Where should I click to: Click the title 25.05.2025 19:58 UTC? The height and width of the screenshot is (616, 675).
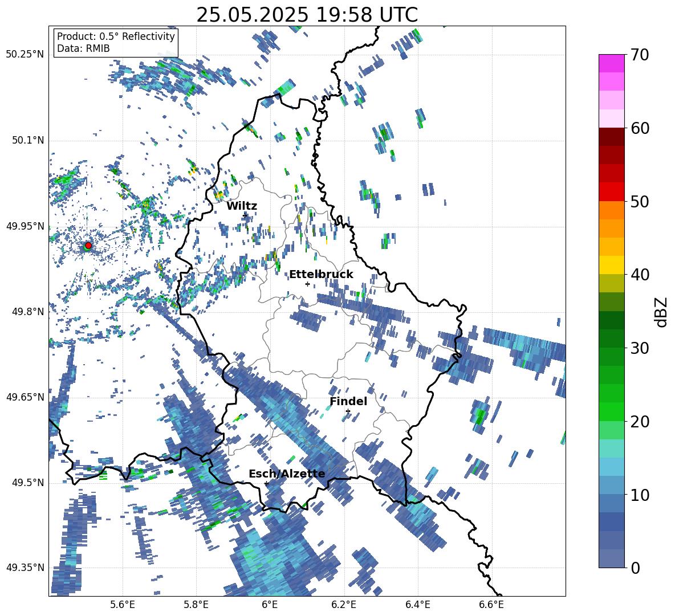tap(307, 15)
